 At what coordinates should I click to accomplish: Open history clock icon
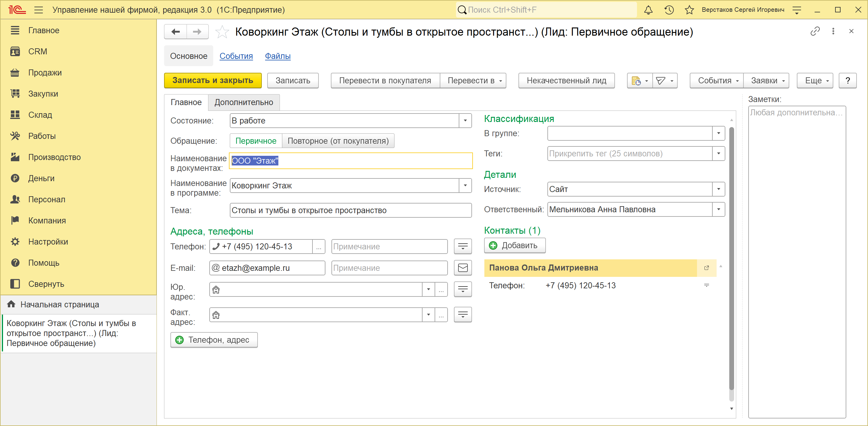[x=669, y=10]
